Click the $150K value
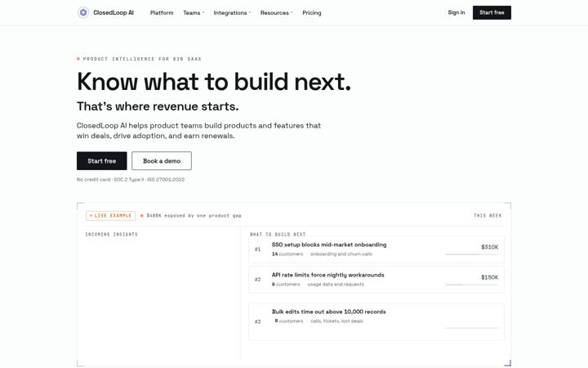The height and width of the screenshot is (368, 588). [x=490, y=277]
